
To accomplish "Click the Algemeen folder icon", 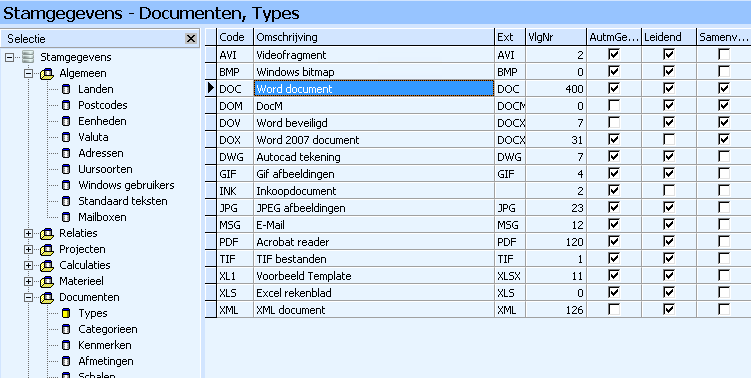I will [x=47, y=74].
